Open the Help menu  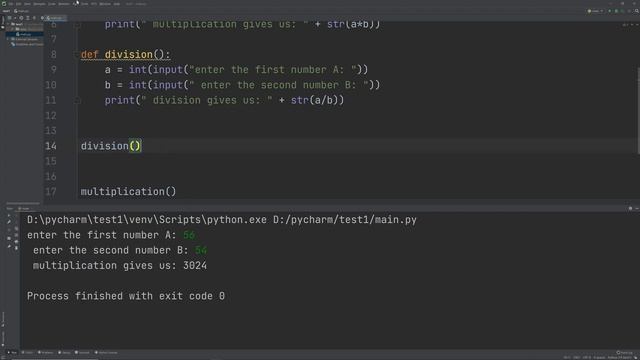coord(117,4)
